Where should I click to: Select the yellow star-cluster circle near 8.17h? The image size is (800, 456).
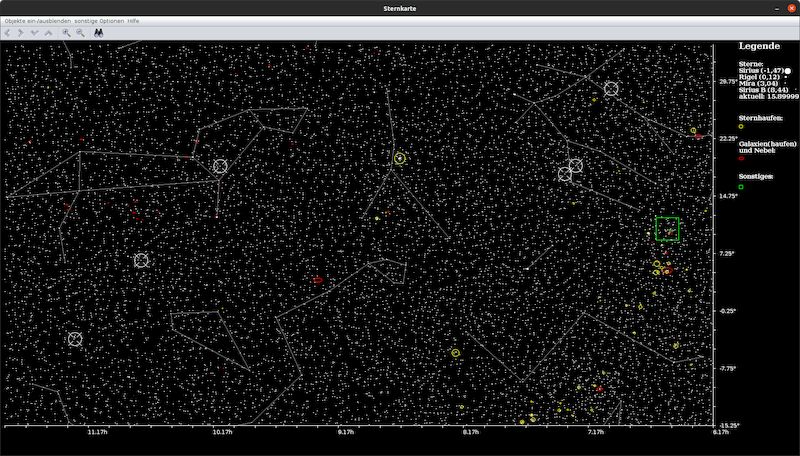(x=456, y=352)
